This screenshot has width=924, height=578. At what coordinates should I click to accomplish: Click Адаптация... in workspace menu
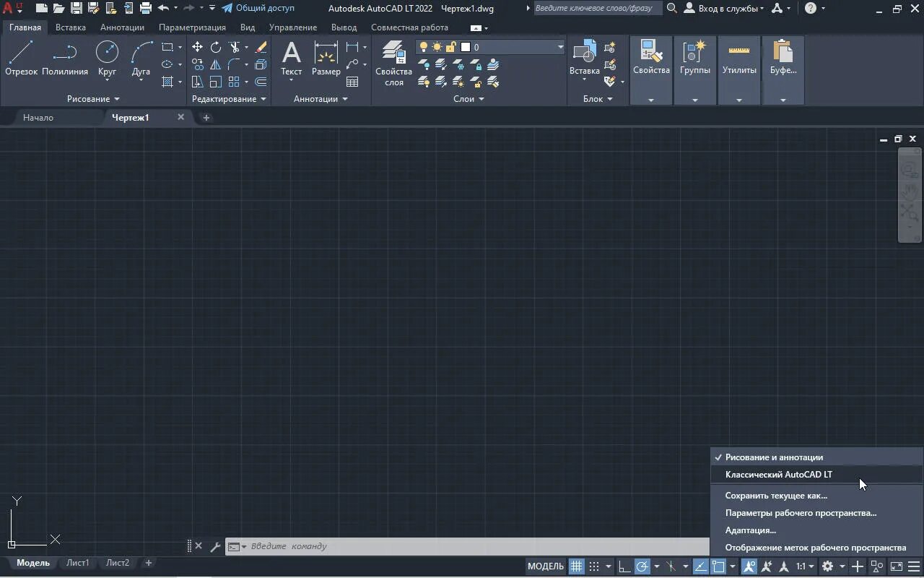coord(816,530)
